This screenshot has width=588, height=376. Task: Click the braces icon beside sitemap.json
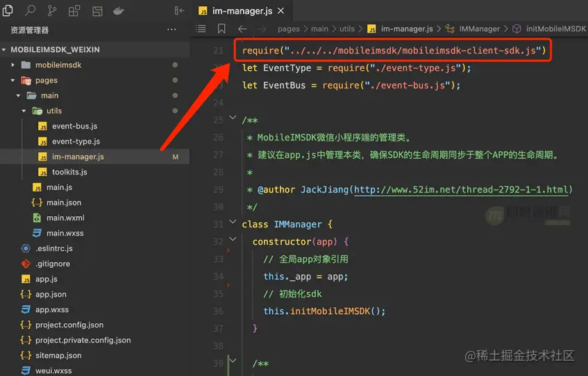tap(26, 355)
